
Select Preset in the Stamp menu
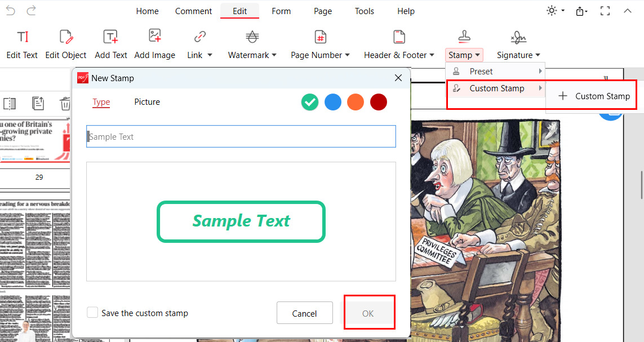pyautogui.click(x=481, y=72)
